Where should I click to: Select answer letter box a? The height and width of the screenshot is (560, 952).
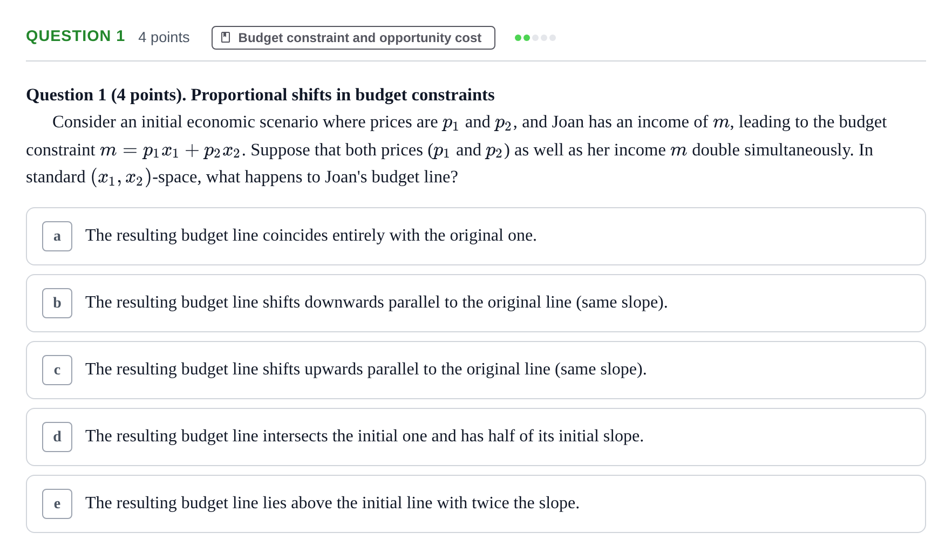pos(57,236)
